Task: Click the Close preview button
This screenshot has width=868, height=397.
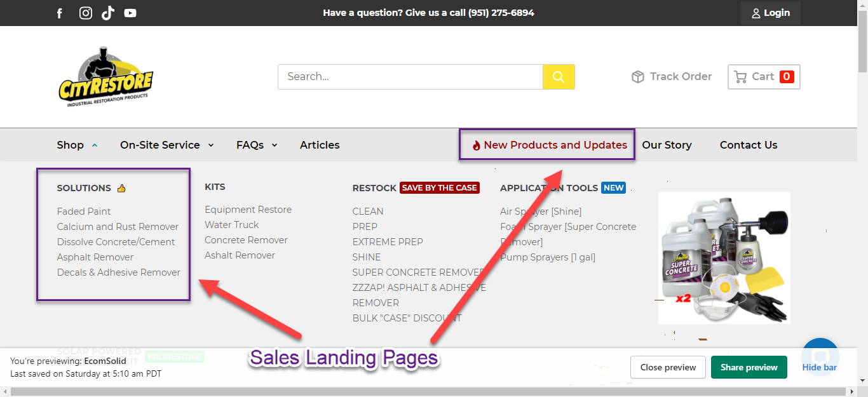Action: point(668,367)
